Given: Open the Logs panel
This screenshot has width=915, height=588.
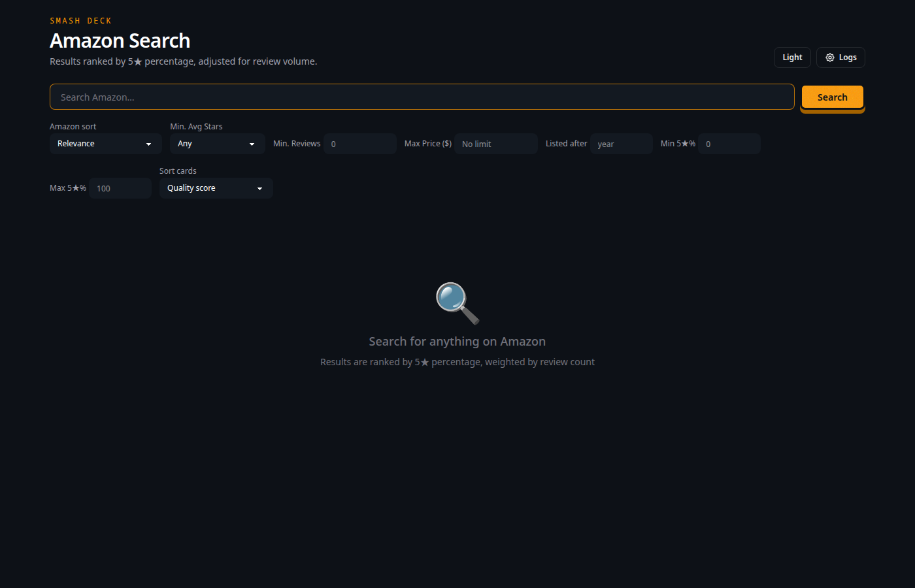Looking at the screenshot, I should [x=840, y=57].
